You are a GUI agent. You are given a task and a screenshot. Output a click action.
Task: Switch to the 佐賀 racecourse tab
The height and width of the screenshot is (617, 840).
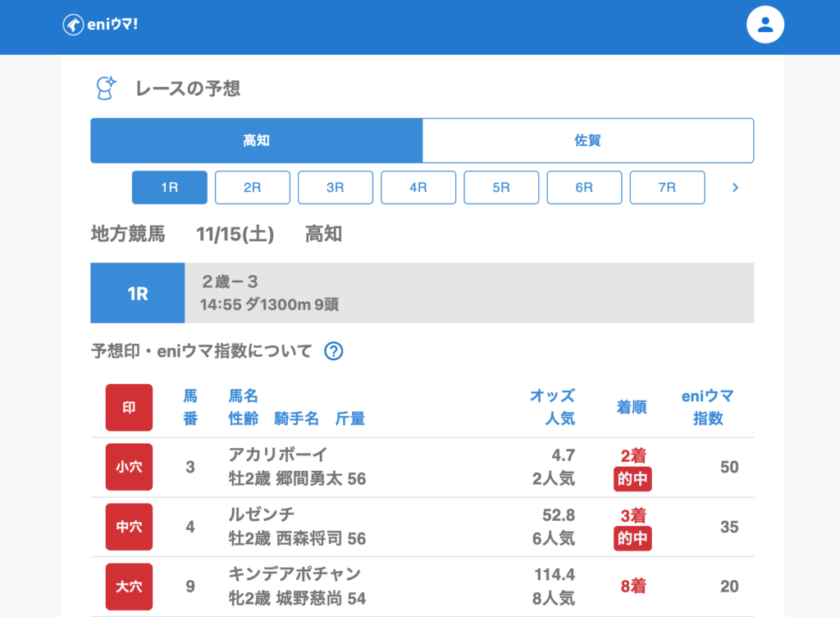[587, 140]
